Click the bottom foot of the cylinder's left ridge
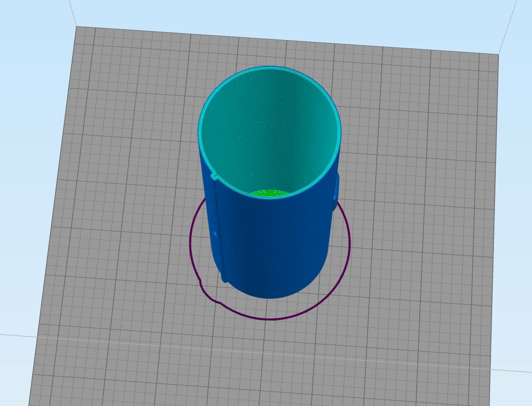 click(223, 279)
